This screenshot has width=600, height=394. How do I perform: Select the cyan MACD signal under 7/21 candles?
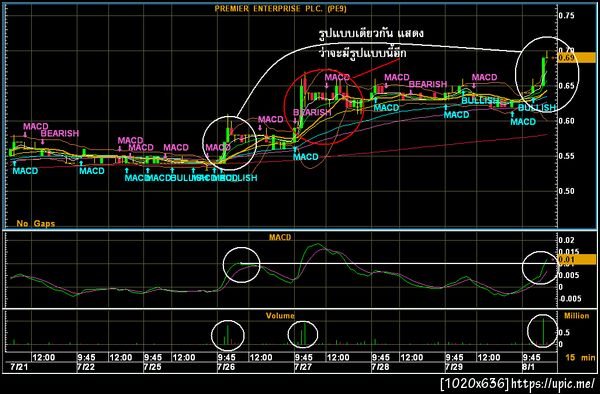point(25,171)
